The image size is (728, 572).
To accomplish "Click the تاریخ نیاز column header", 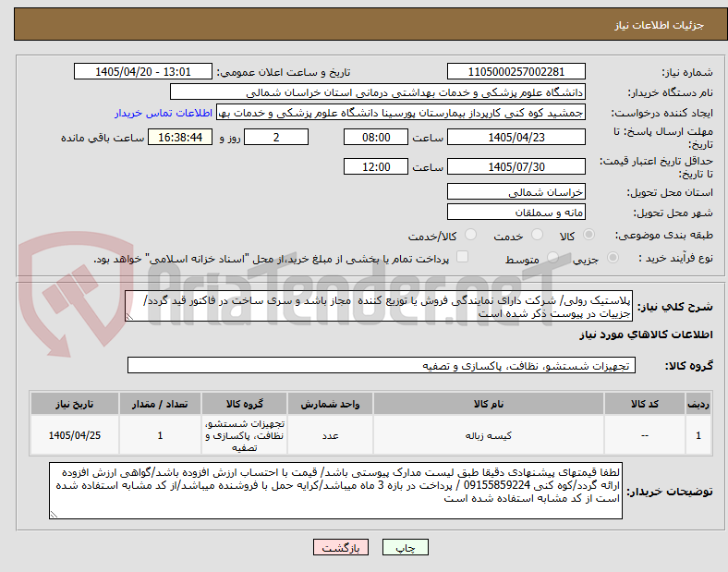I will (75, 404).
